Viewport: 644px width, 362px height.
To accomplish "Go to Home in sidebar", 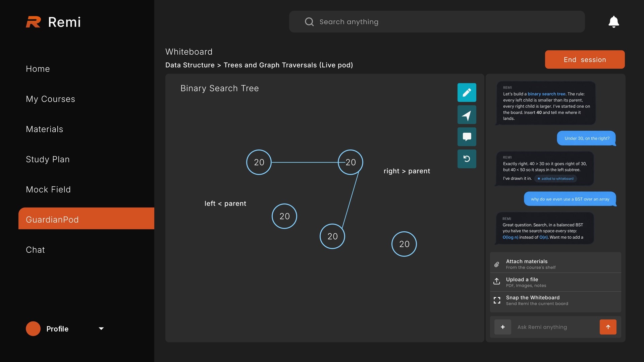I will point(38,69).
